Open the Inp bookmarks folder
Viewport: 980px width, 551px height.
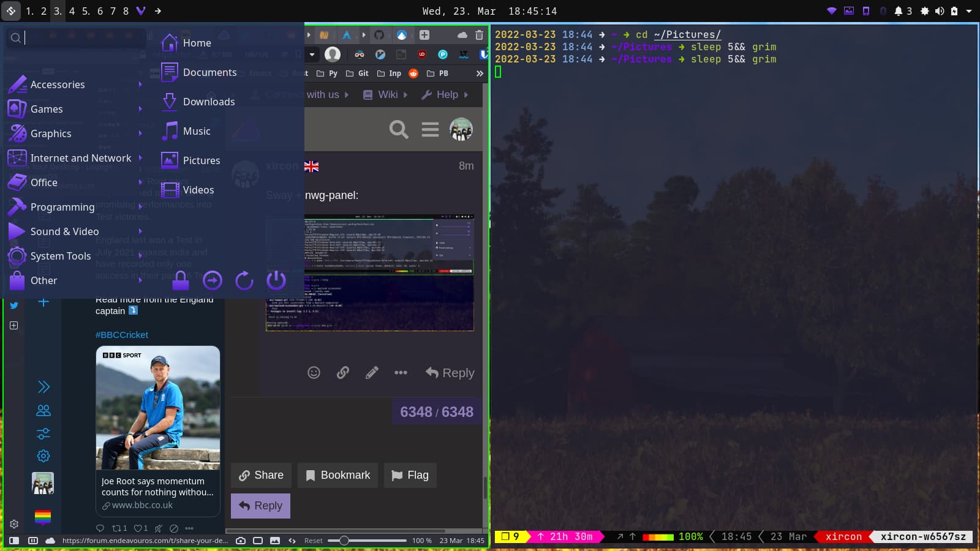click(x=389, y=73)
